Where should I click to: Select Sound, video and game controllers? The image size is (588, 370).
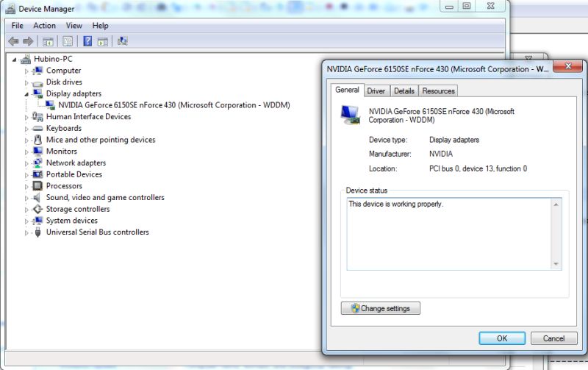pyautogui.click(x=105, y=197)
